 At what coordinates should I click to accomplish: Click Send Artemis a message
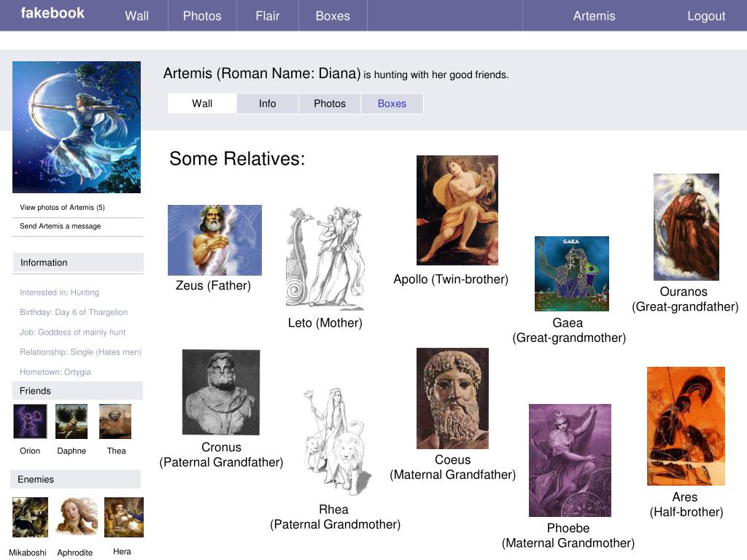tap(60, 226)
